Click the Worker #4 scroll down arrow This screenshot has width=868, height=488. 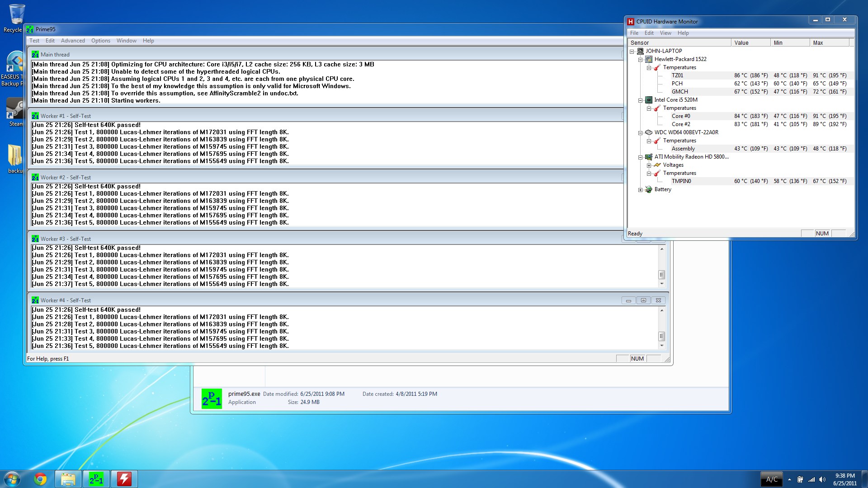[662, 346]
